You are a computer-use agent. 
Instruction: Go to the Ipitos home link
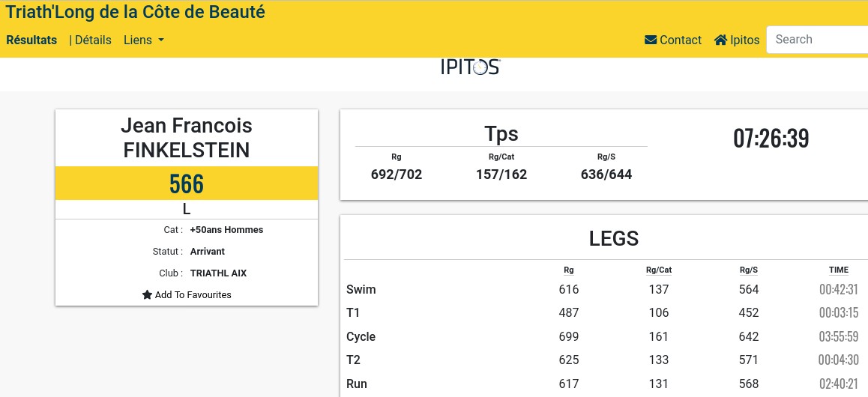[x=737, y=40]
